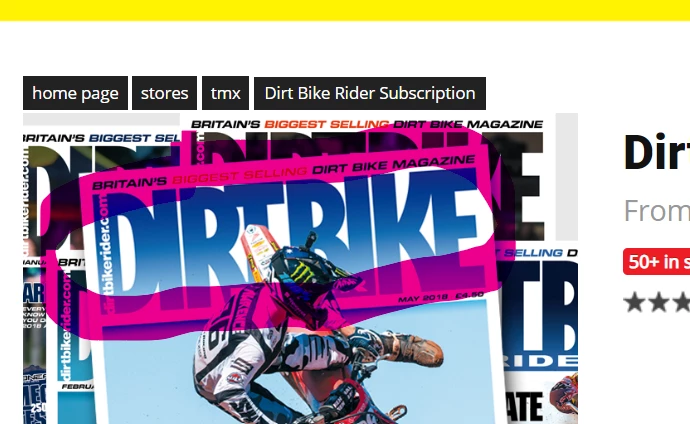Open Dirt Bike Rider Subscription breadcrumb

370,93
